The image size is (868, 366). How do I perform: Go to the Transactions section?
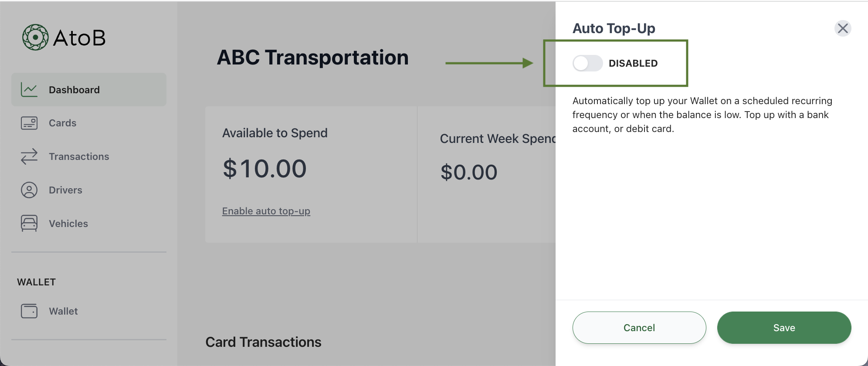click(x=79, y=156)
